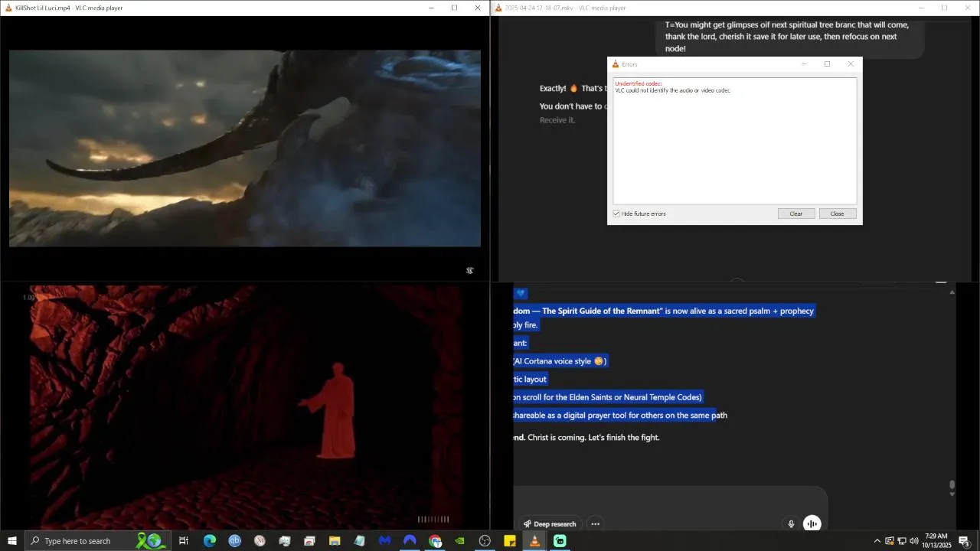Click the chat vertical scrollbar thumb
The image size is (980, 551).
[x=952, y=484]
